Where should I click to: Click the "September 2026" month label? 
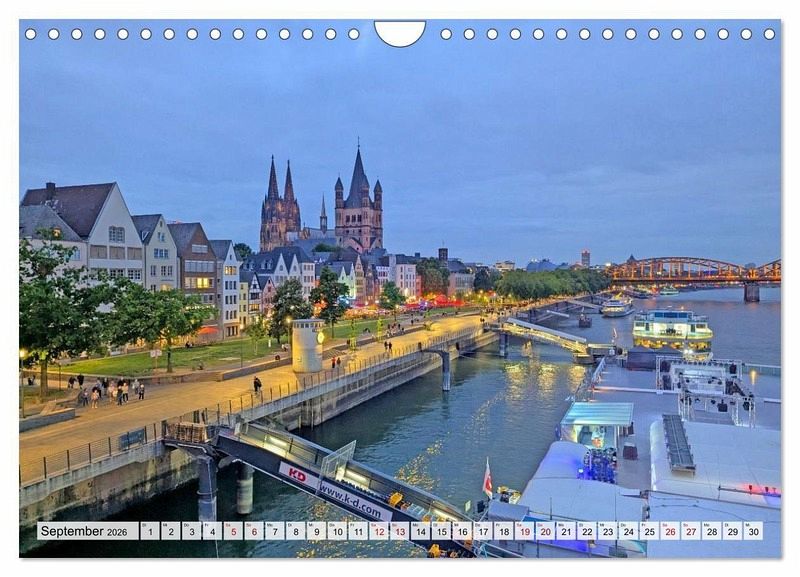coord(88,531)
